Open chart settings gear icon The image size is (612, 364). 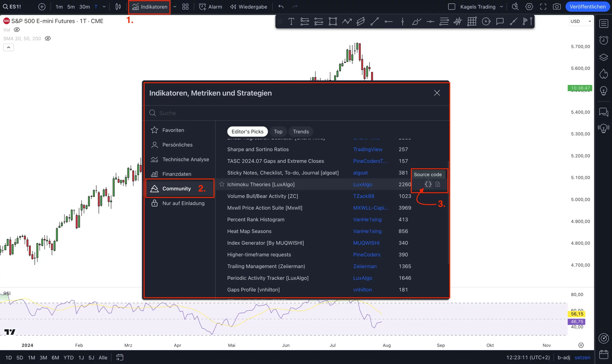(x=529, y=7)
